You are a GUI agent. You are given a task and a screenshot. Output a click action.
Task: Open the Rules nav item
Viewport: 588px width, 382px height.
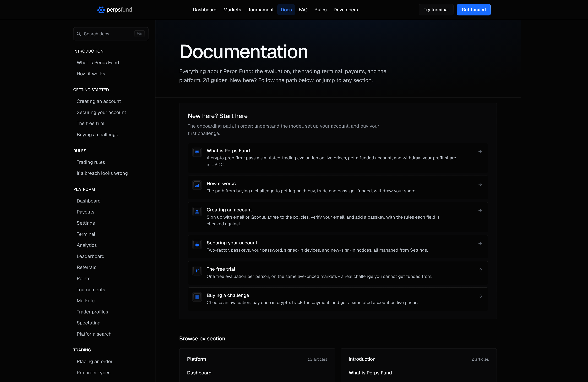click(320, 10)
